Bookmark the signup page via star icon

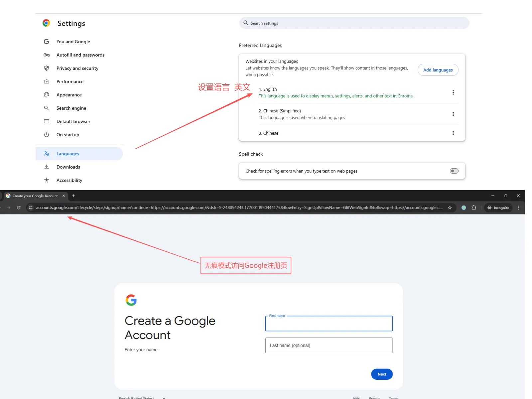(x=450, y=207)
